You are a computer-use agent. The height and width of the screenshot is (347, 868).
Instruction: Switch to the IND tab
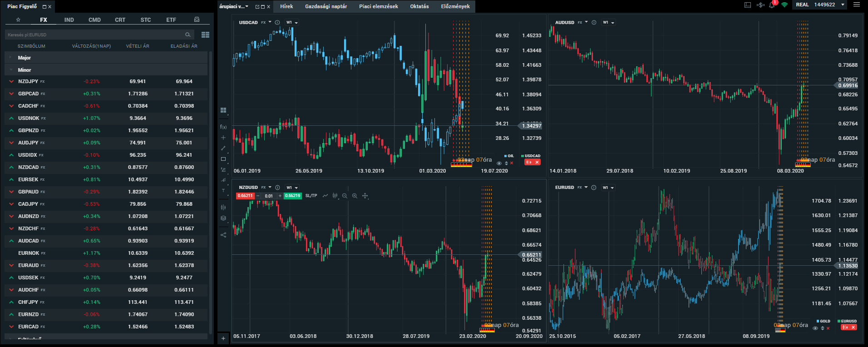69,20
